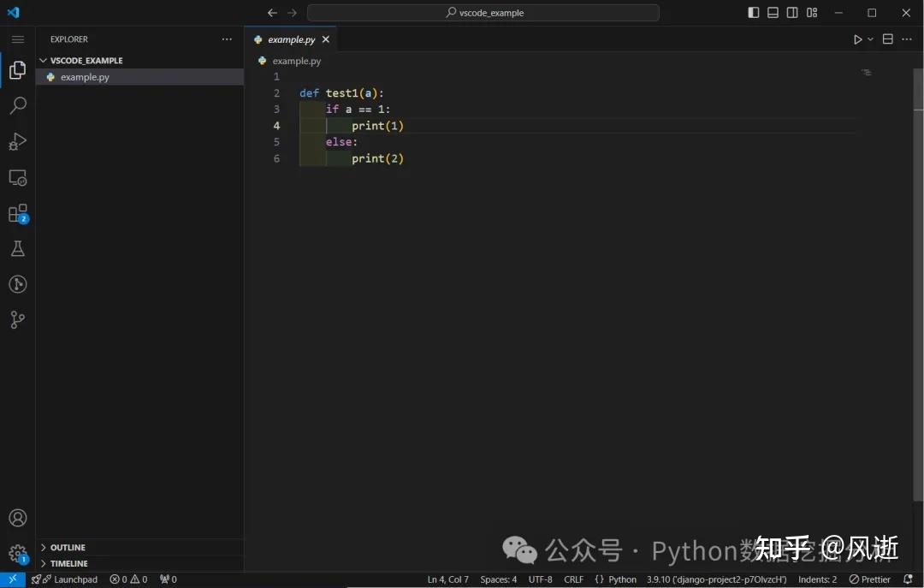Screen dimensions: 924x588
Task: Collapse the VSCODE_EXAMPLE folder
Action: [x=86, y=61]
